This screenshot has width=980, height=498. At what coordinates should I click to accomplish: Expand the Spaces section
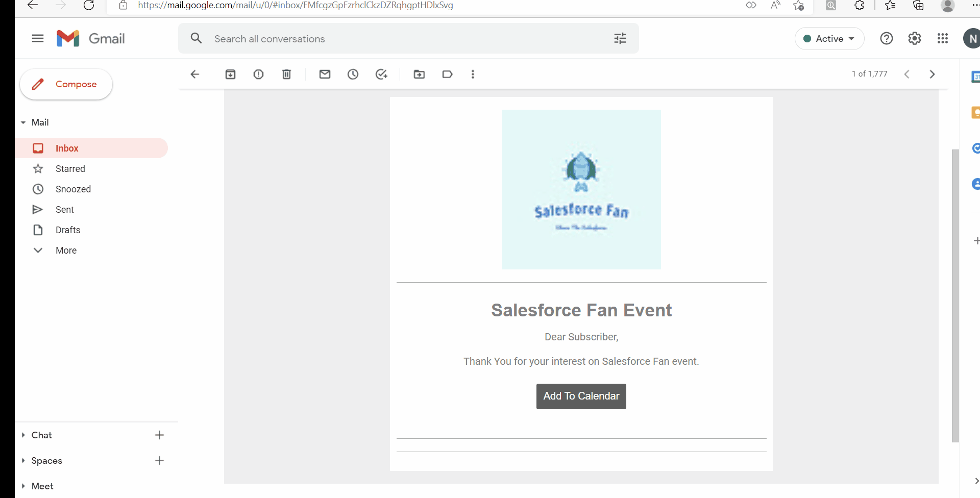click(x=23, y=461)
